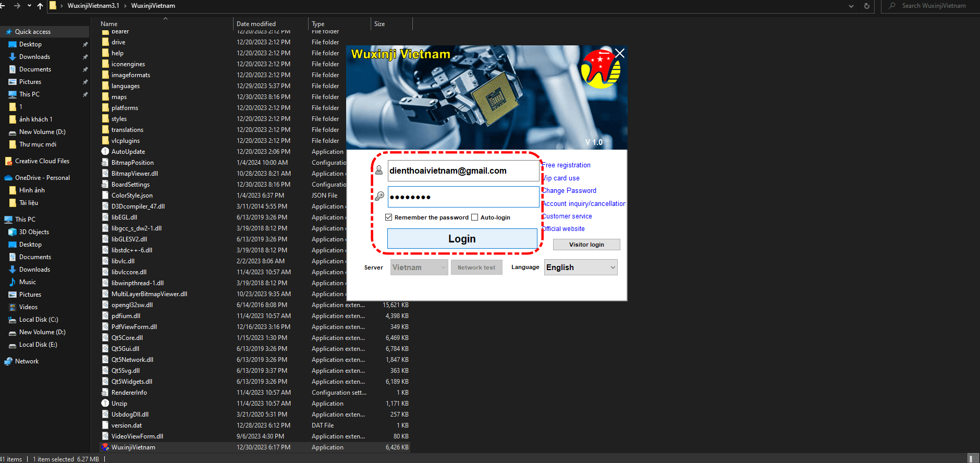980x463 pixels.
Task: Click the WuxinjiVietnam application file icon
Action: click(x=105, y=447)
